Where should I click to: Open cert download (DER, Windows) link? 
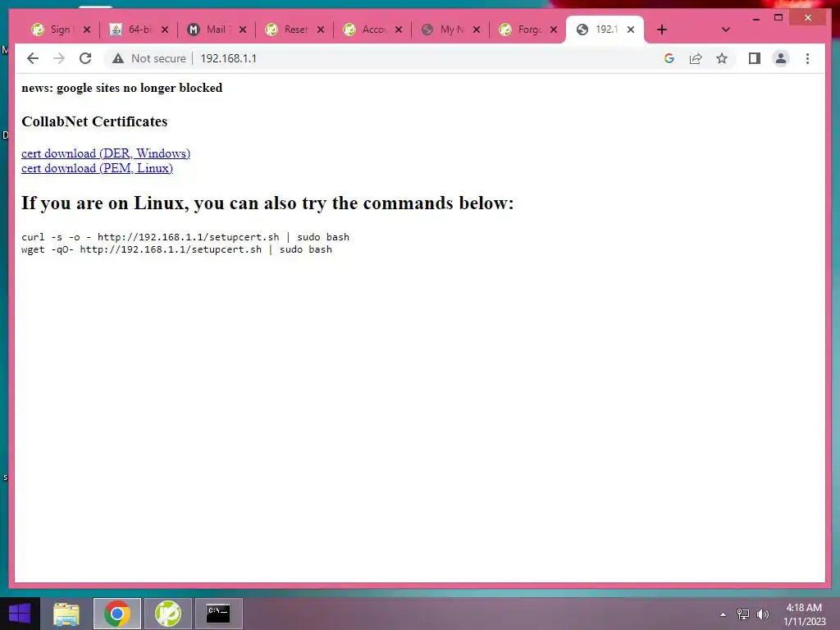106,153
